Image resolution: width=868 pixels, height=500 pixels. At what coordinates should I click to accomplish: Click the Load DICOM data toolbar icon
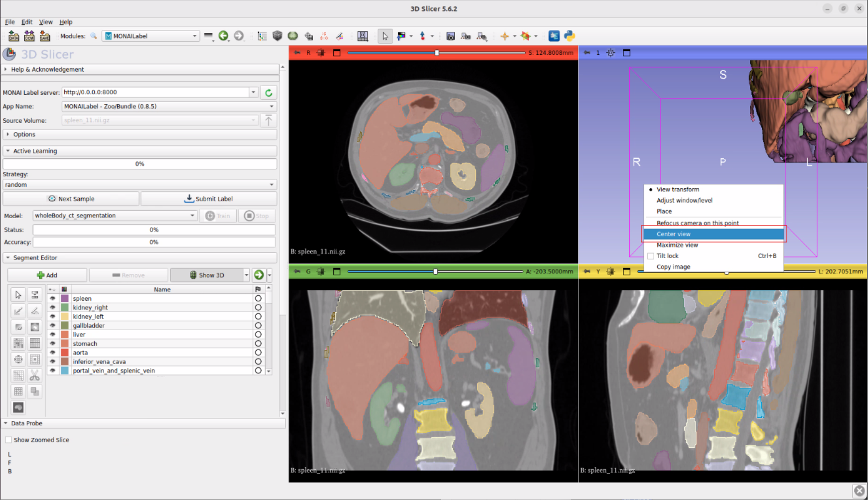point(29,36)
